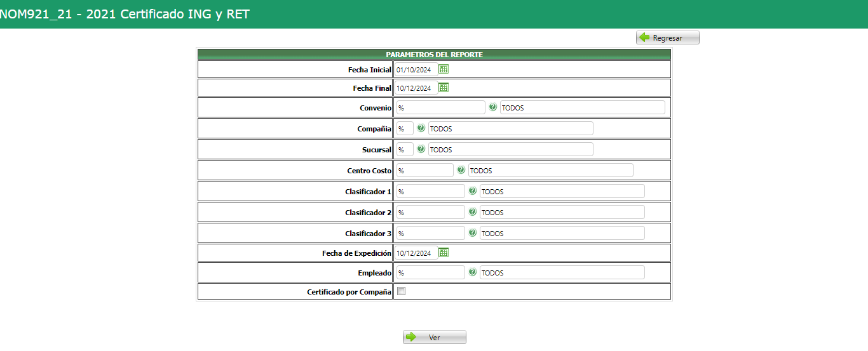The image size is (868, 351).
Task: Click the Clasificador 3 label
Action: click(369, 234)
